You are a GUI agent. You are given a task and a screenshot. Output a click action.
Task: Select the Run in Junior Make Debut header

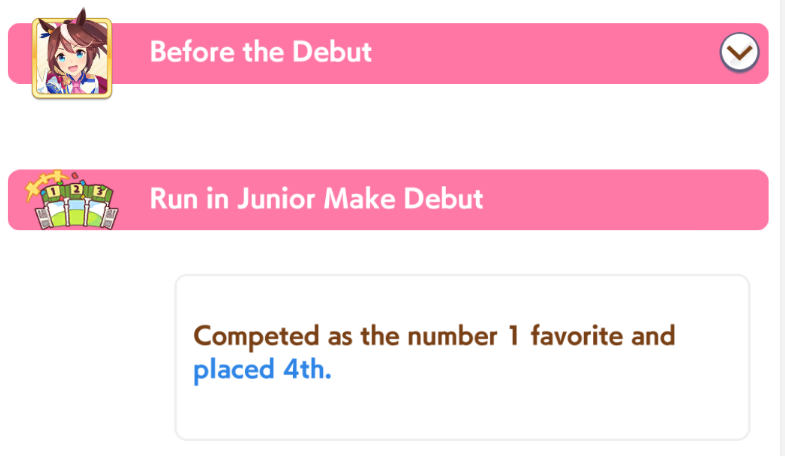388,200
